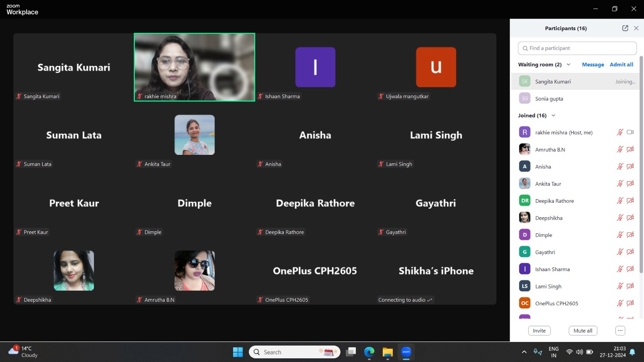The image size is (644, 362).
Task: Click the Windows Start button
Action: pyautogui.click(x=238, y=352)
